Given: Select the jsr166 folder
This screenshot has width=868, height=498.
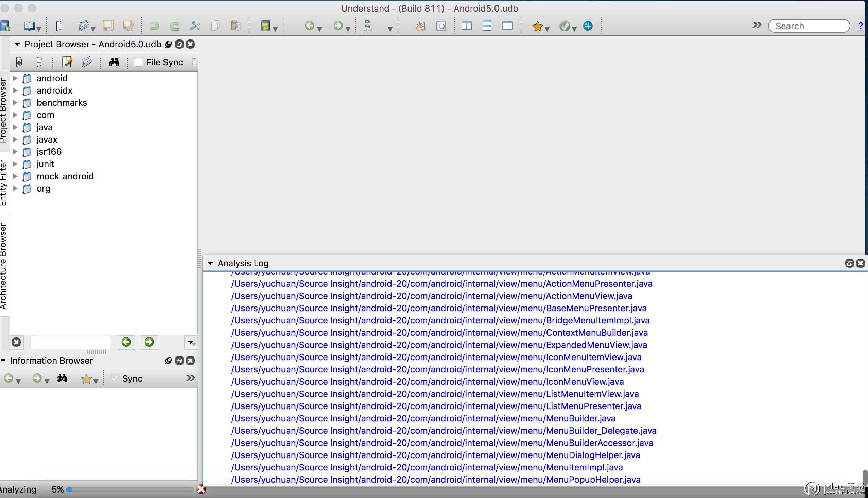Looking at the screenshot, I should (49, 151).
